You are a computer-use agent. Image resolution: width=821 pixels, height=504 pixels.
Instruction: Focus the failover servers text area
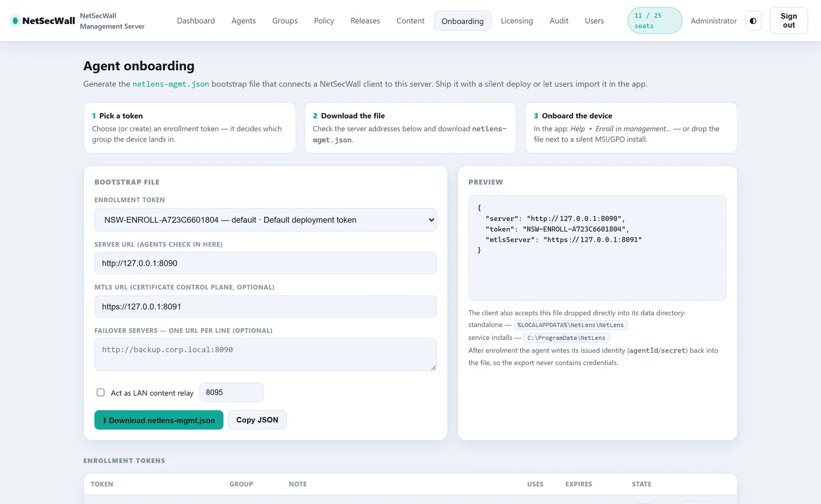[x=265, y=354]
